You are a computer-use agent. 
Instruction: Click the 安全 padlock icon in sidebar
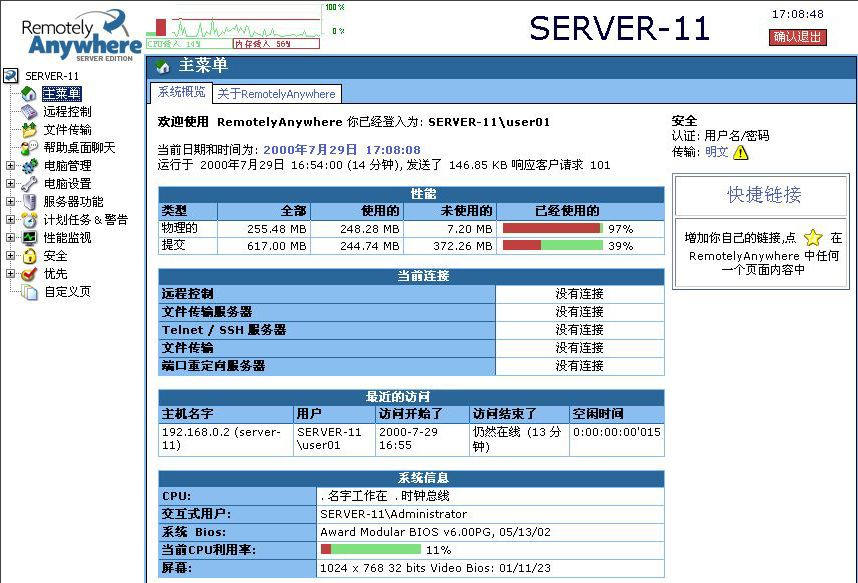tap(30, 256)
